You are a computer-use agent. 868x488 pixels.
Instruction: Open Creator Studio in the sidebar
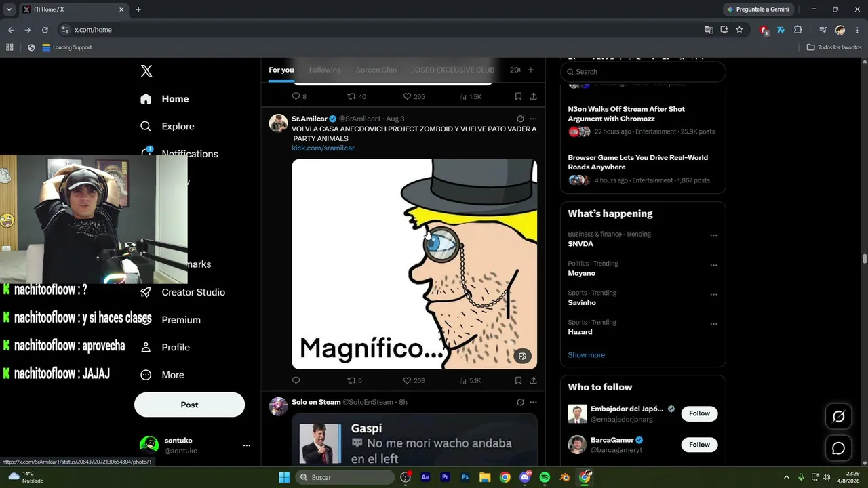(182, 292)
